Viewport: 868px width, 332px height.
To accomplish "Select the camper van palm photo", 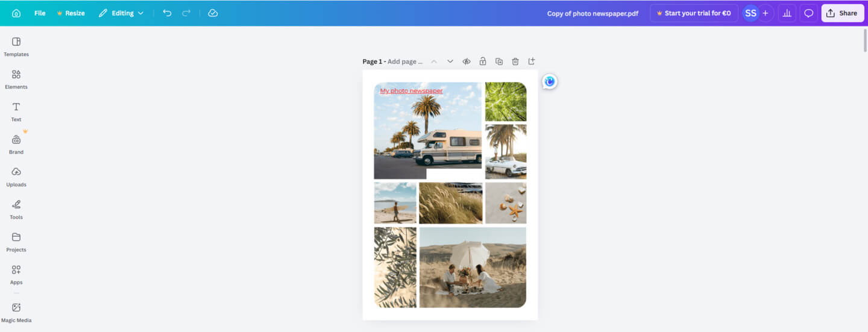I will [x=427, y=130].
